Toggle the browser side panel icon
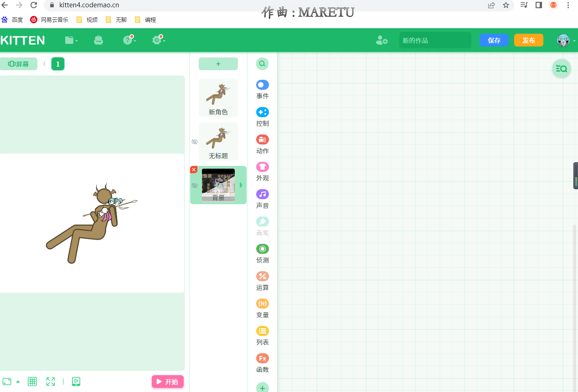 pyautogui.click(x=539, y=5)
